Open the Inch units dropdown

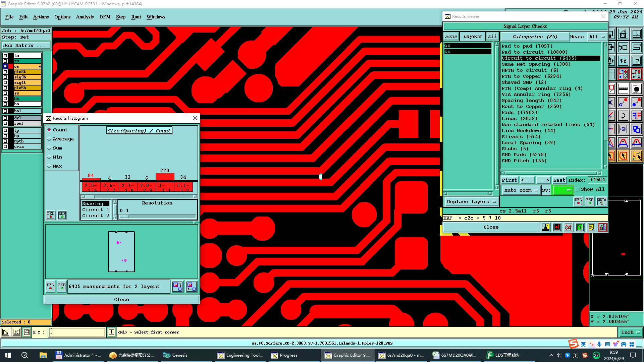pyautogui.click(x=631, y=332)
